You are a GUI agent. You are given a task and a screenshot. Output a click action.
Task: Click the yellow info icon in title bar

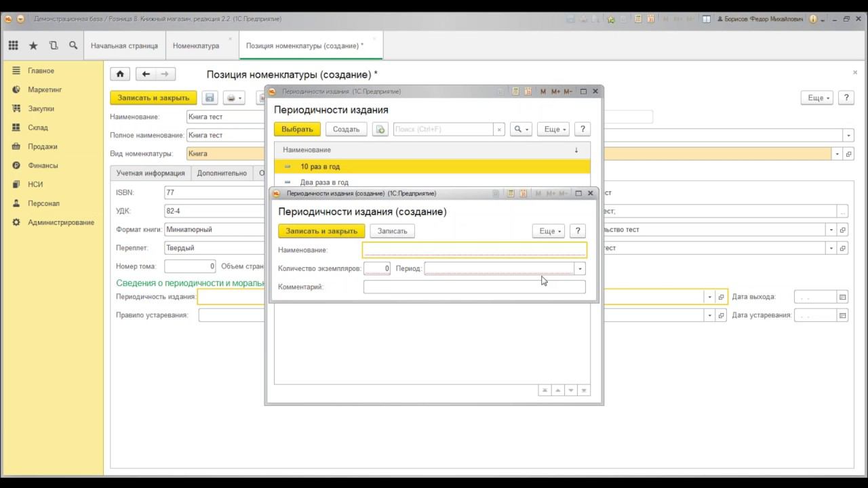pyautogui.click(x=814, y=19)
